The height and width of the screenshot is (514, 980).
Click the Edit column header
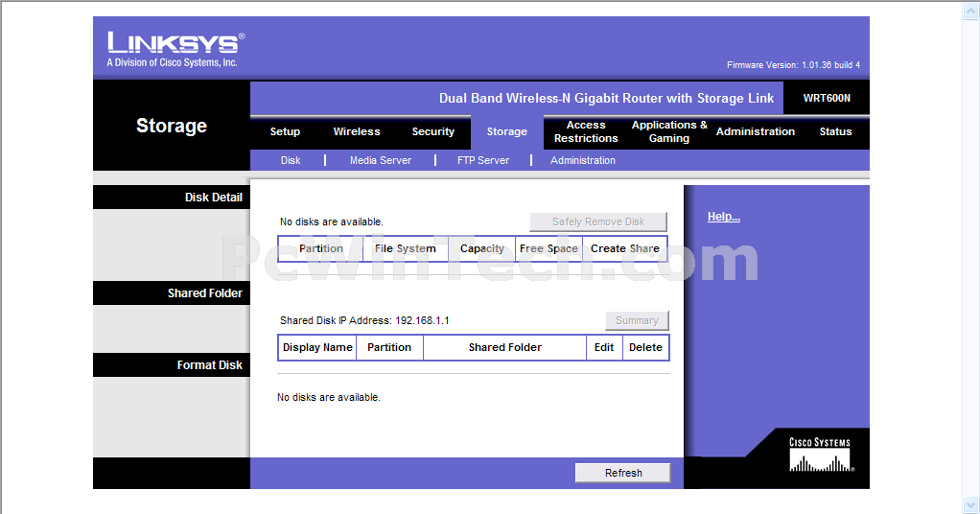604,348
